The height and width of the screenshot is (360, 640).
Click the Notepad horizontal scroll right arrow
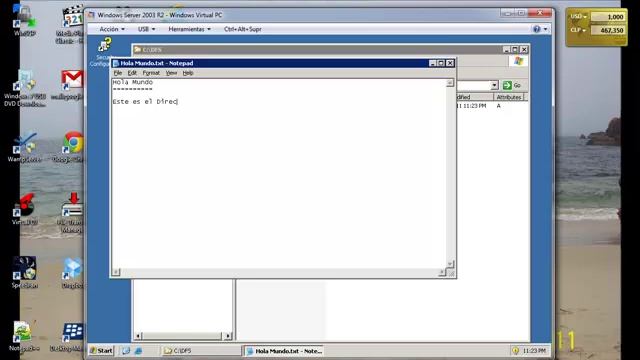coord(442,272)
